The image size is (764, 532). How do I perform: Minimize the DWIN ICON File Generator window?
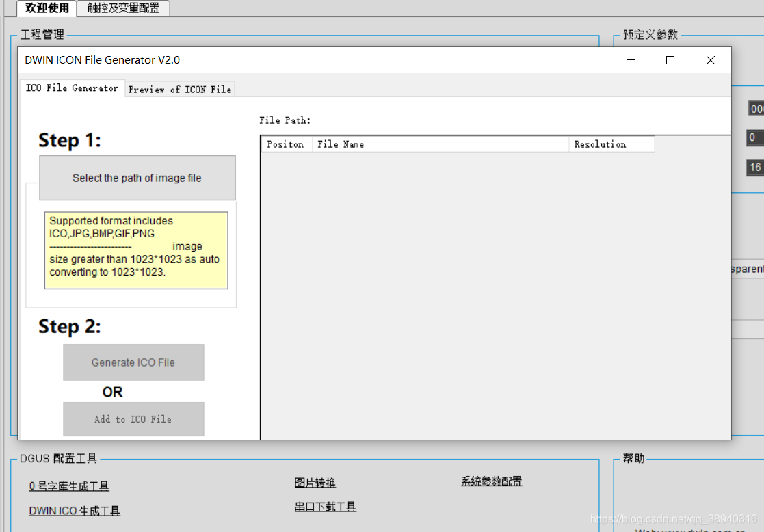coord(631,60)
